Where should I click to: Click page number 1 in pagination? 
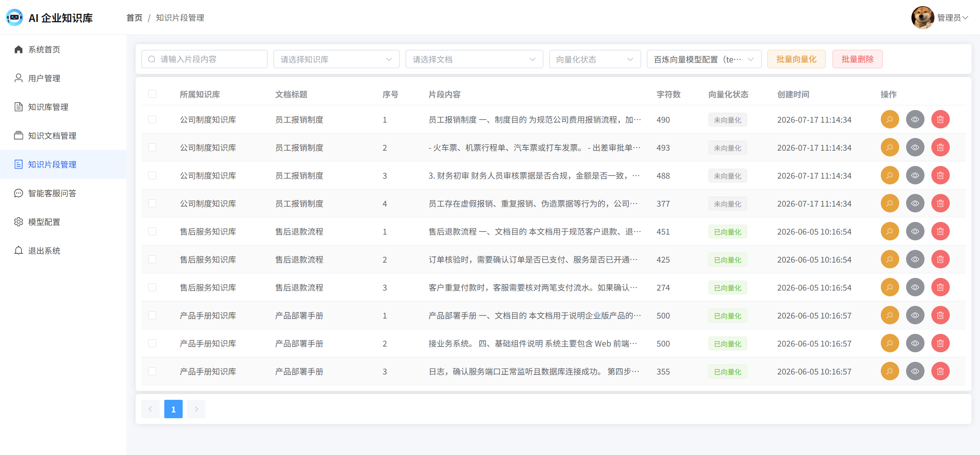(x=173, y=409)
